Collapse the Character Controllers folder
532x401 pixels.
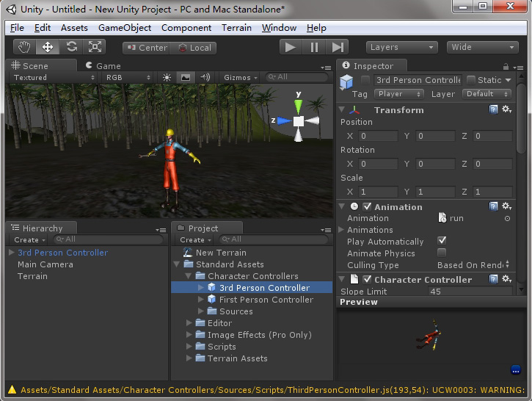pyautogui.click(x=189, y=276)
